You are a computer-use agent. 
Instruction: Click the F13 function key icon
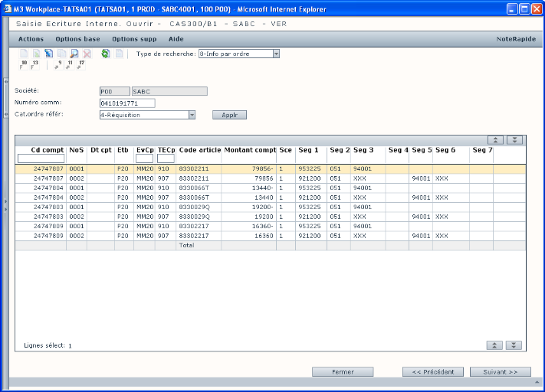click(x=34, y=65)
